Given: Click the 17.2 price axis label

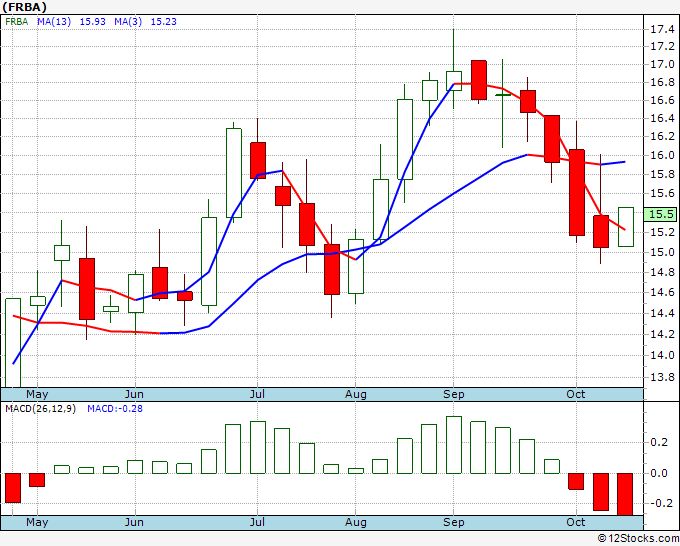Looking at the screenshot, I should [662, 46].
